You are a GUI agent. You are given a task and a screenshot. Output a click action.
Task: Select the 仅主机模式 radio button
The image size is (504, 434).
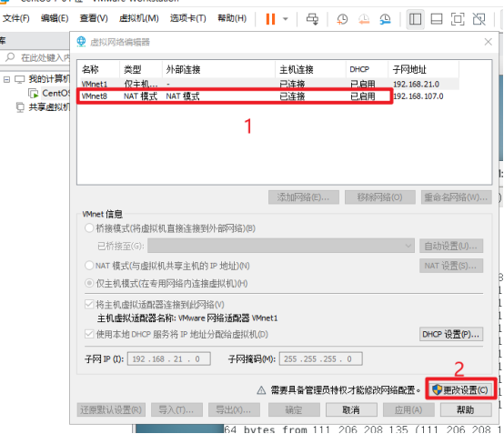89,283
